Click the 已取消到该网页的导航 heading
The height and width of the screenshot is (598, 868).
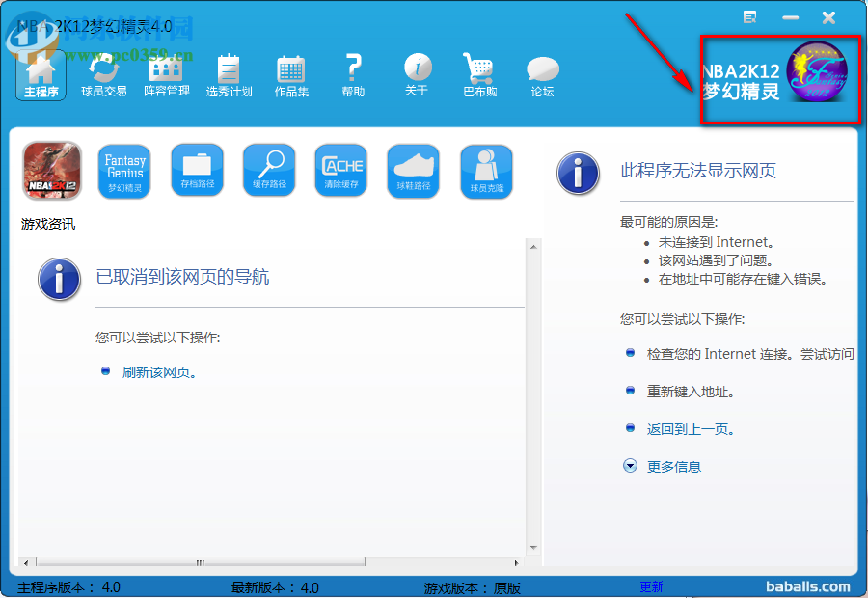(182, 276)
